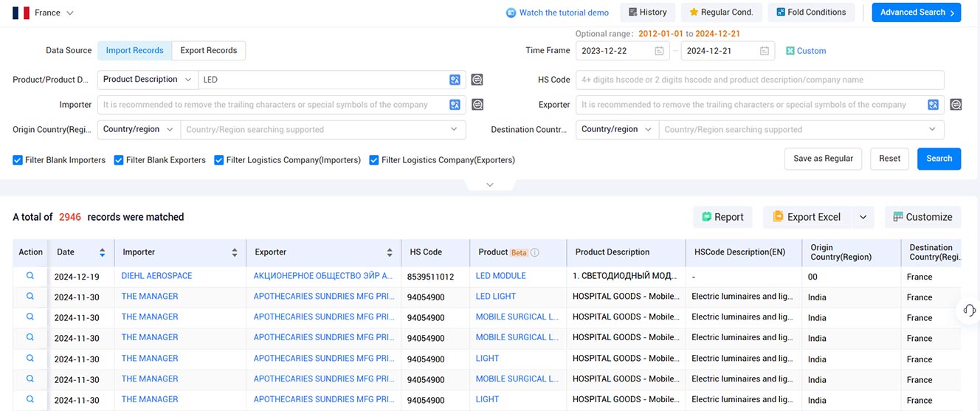The image size is (980, 411).
Task: Click translate icon in Importer field
Action: [x=455, y=105]
